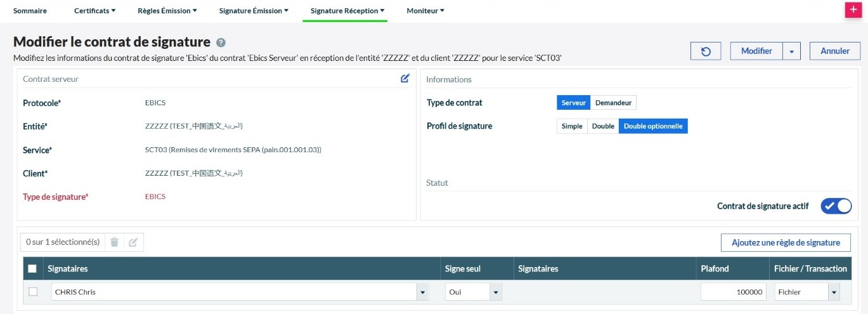Tick the checkbox for the CHRIS Chris row
The height and width of the screenshot is (314, 868).
(x=33, y=292)
